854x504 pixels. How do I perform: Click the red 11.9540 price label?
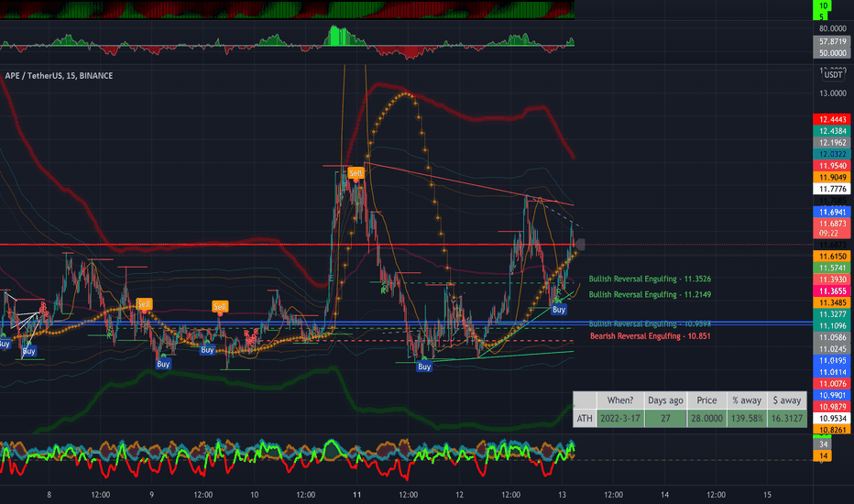click(832, 166)
